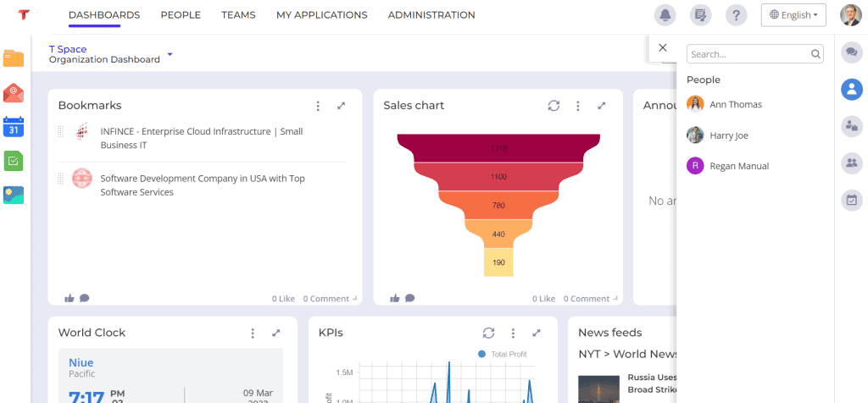
Task: Expand the T Space dashboard selector arrow
Action: [170, 54]
